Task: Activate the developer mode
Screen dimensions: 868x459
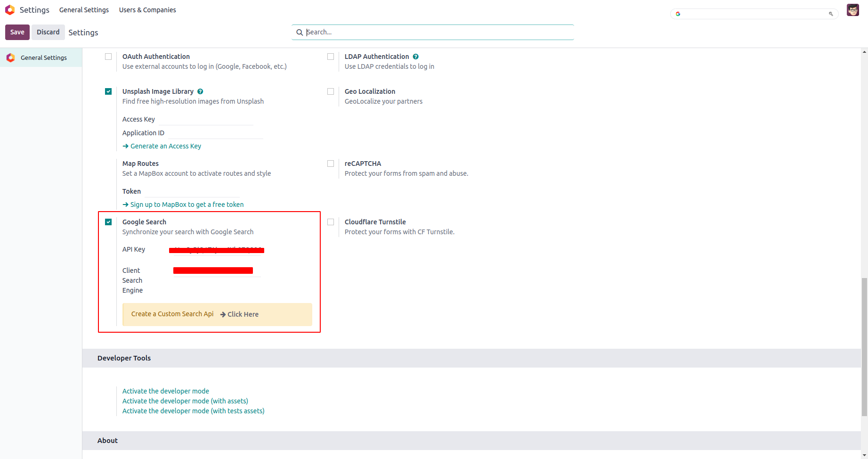Action: (x=166, y=391)
